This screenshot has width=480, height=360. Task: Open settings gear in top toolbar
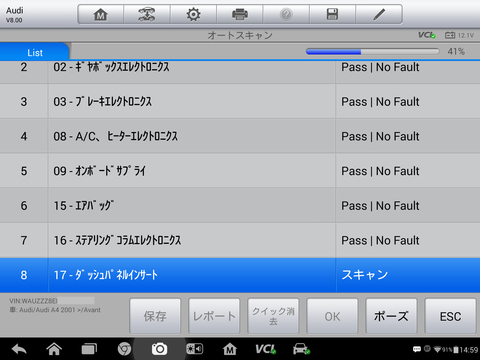(x=193, y=14)
